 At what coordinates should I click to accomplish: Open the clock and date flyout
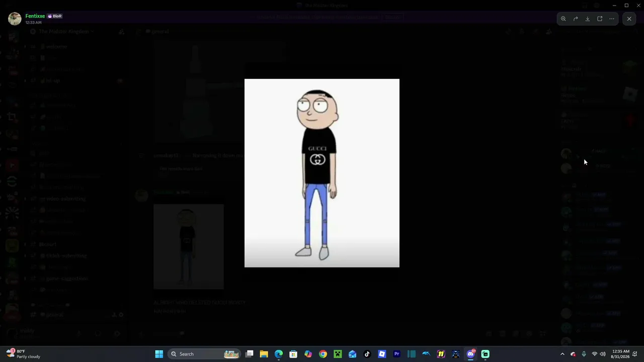(x=620, y=354)
